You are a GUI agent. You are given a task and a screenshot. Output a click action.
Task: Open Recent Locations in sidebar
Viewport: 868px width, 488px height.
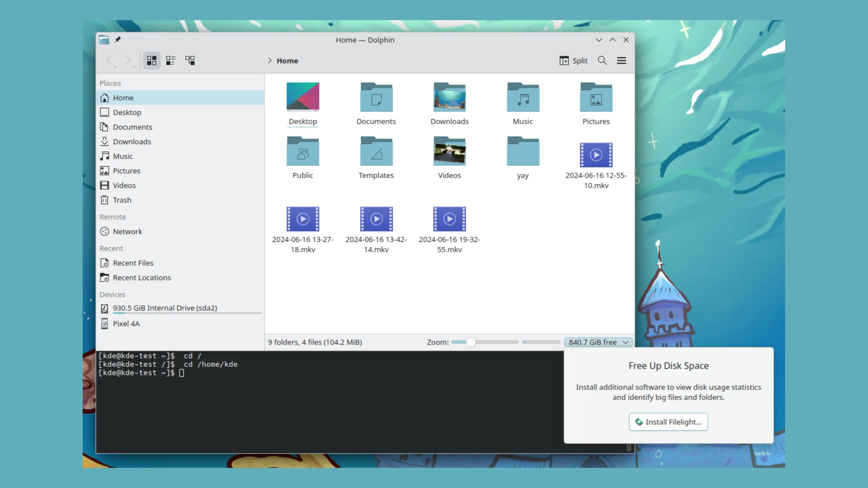coord(180,277)
